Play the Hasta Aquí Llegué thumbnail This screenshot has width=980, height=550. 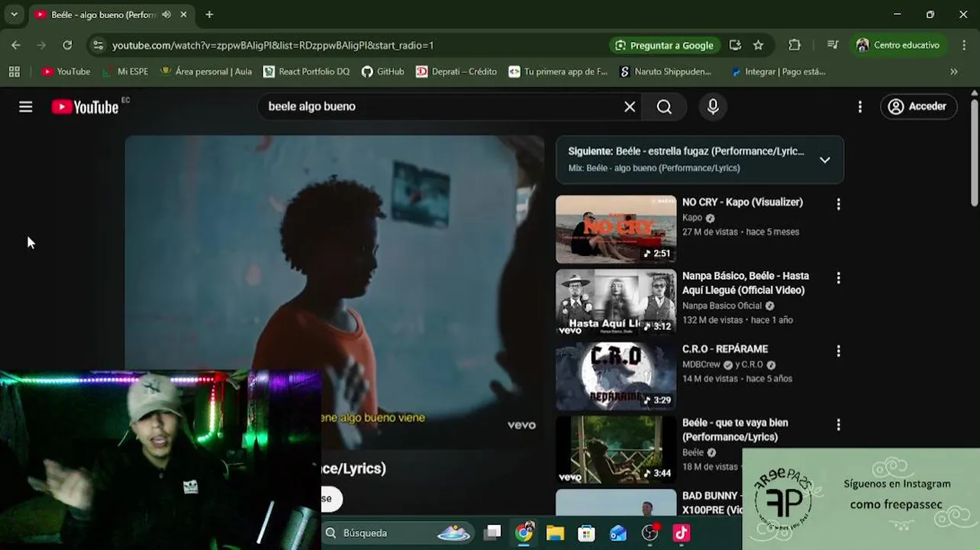point(616,302)
